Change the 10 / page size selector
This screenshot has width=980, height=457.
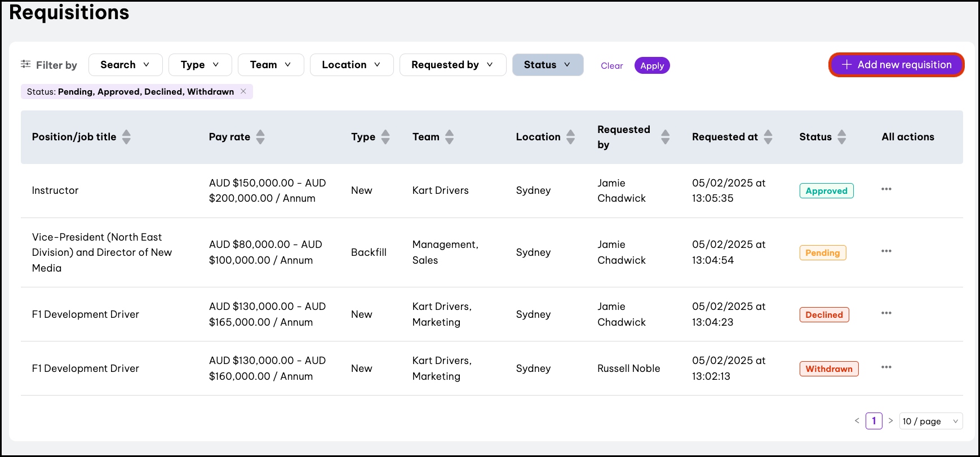(930, 421)
